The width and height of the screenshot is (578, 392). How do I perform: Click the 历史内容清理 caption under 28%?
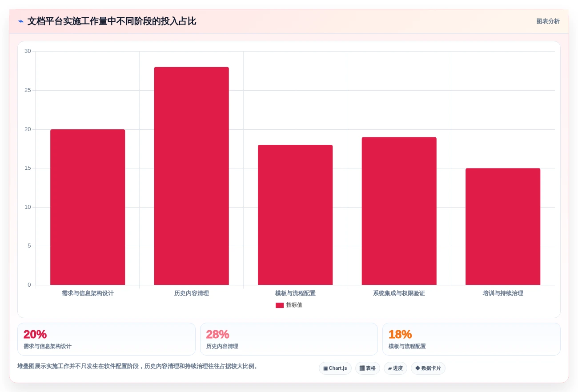pyautogui.click(x=222, y=346)
